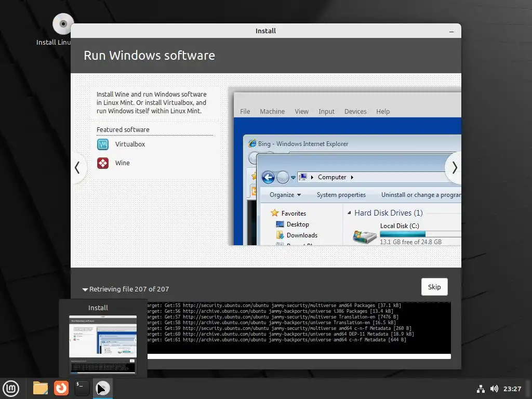Open the network tray icon
The image size is (532, 399).
tap(481, 389)
